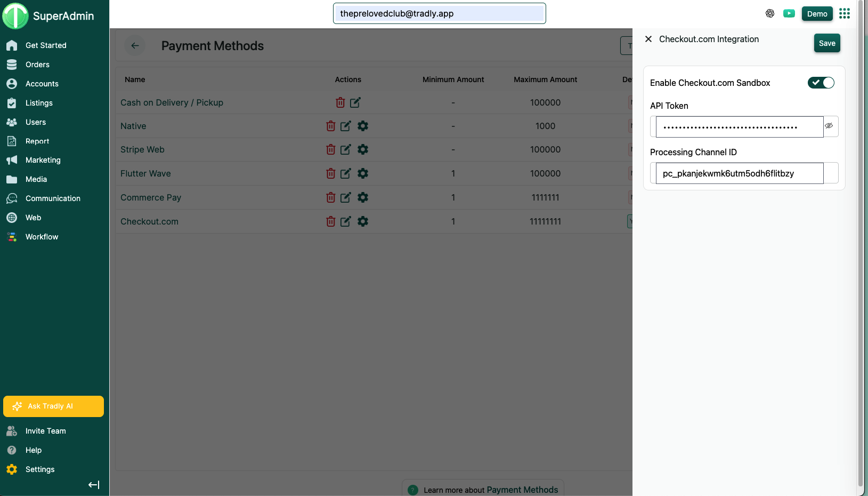Open the apps grid menu
The height and width of the screenshot is (496, 868).
[844, 14]
